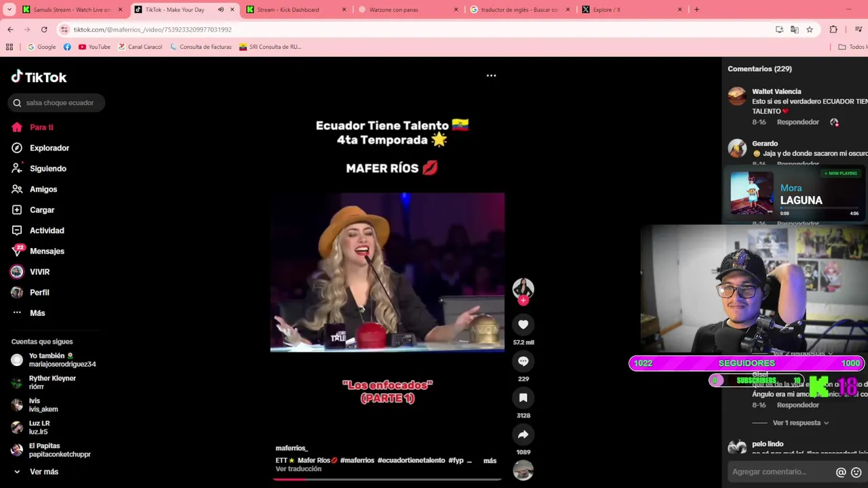Open Explorador page
Image resolution: width=868 pixels, height=488 pixels.
41,148
